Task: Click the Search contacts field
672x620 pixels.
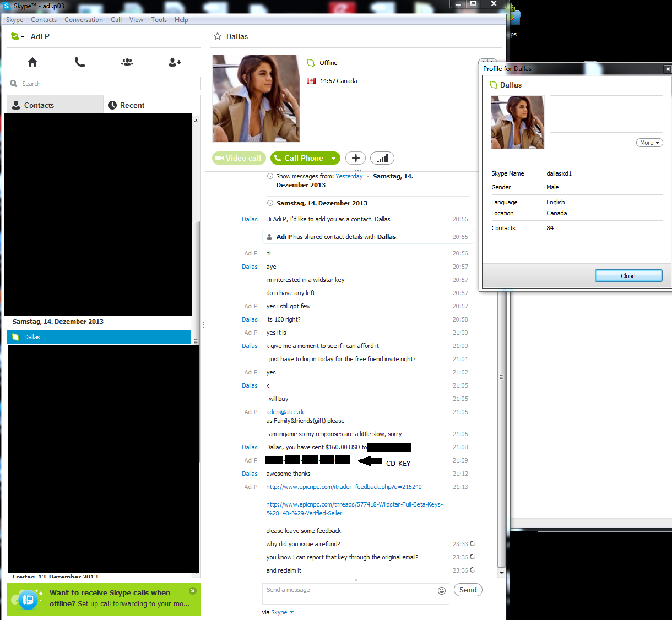Action: coord(104,84)
